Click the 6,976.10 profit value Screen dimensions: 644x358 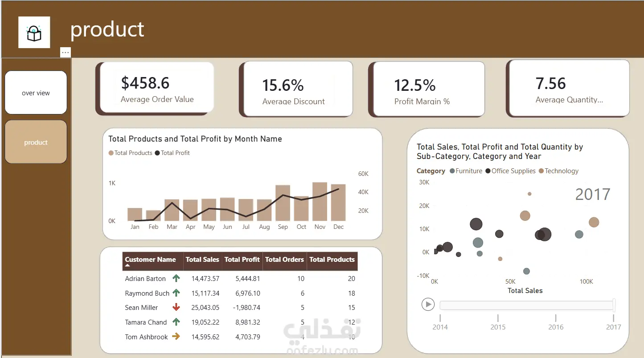pos(248,293)
